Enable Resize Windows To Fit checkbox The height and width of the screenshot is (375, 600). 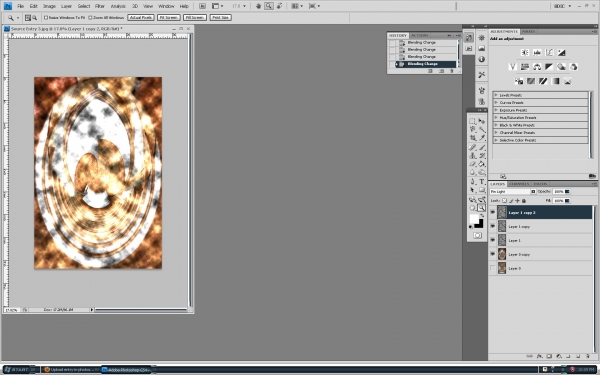(46, 18)
